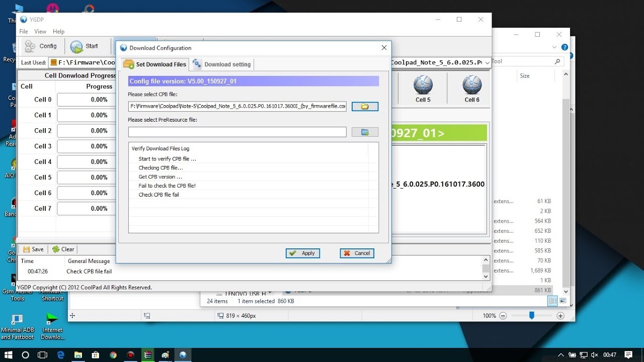The image size is (644, 362).
Task: Click the 100% zoom level text
Action: [x=489, y=316]
